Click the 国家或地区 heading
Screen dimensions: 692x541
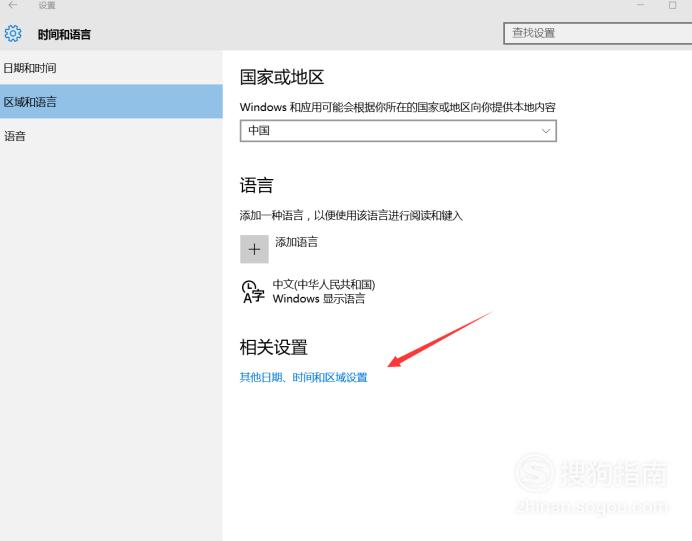tap(282, 77)
